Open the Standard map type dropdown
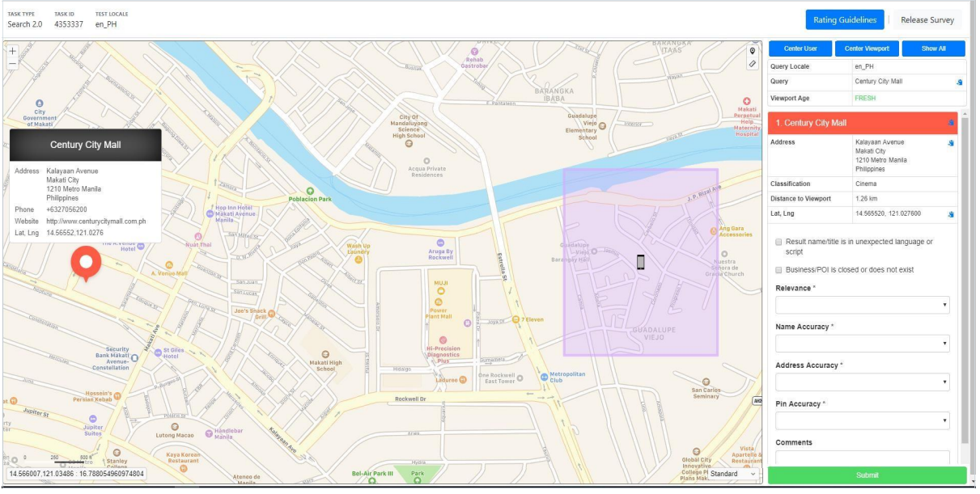 click(x=734, y=474)
